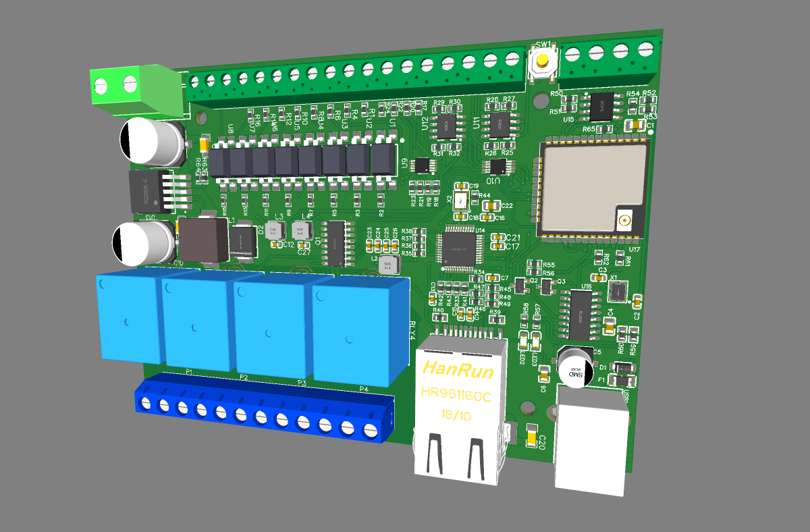
Task: Select the U12 IC chip
Action: point(445,124)
